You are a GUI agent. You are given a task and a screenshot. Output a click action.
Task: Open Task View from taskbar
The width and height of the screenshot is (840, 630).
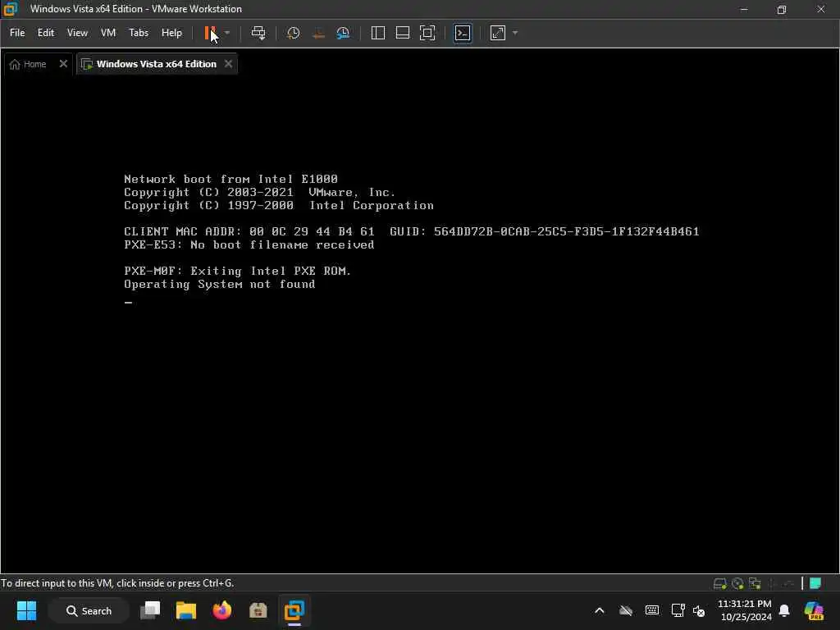150,610
